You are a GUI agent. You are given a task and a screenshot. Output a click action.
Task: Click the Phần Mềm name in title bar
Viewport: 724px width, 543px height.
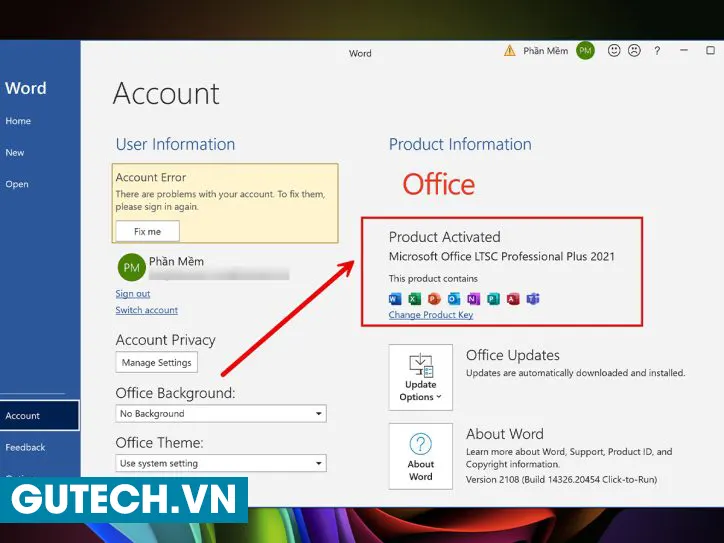546,51
